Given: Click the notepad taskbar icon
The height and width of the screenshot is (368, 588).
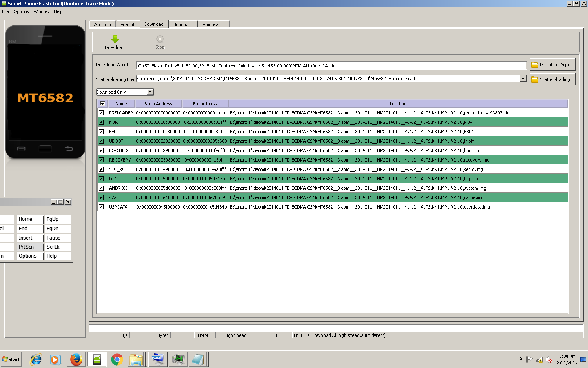Looking at the screenshot, I should 198,359.
